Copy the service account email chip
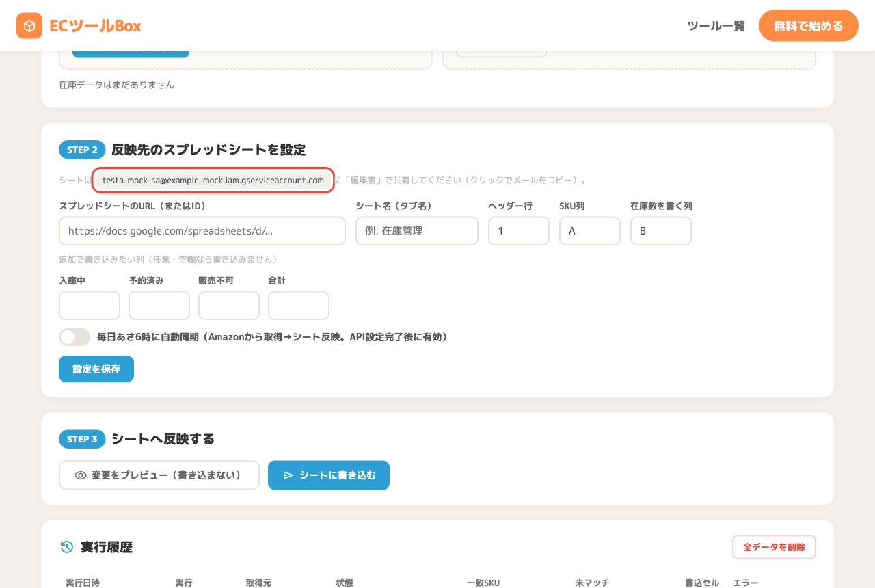The image size is (875, 588). (x=213, y=181)
